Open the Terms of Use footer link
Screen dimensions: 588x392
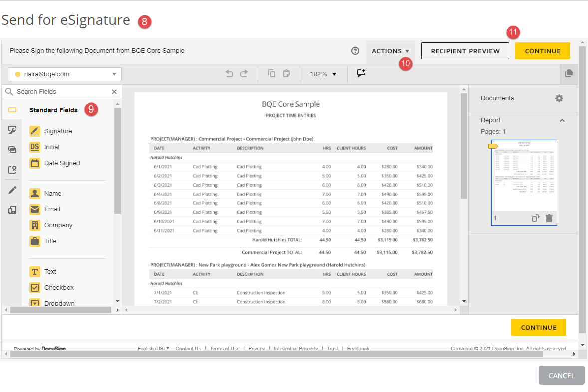224,348
